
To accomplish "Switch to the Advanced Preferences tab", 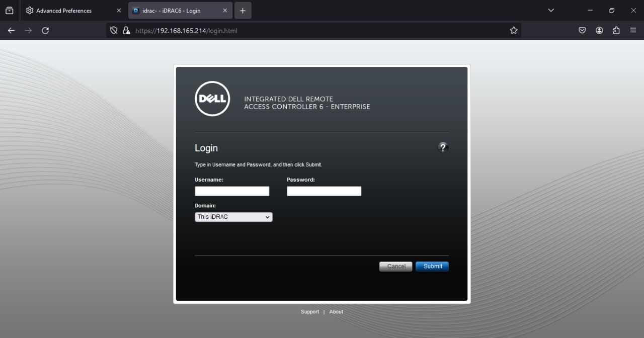I will point(65,10).
